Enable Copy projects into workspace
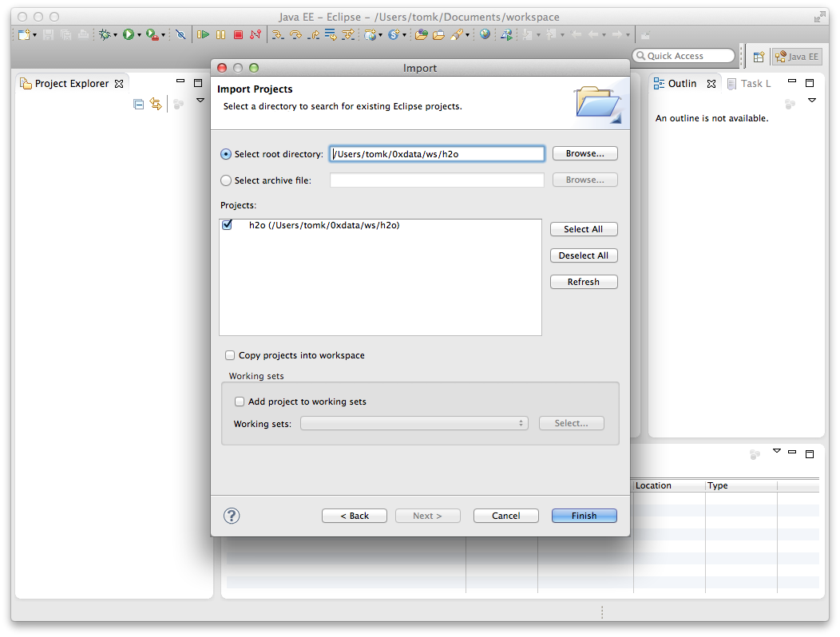Viewport: 840px width, 637px height. click(x=230, y=355)
